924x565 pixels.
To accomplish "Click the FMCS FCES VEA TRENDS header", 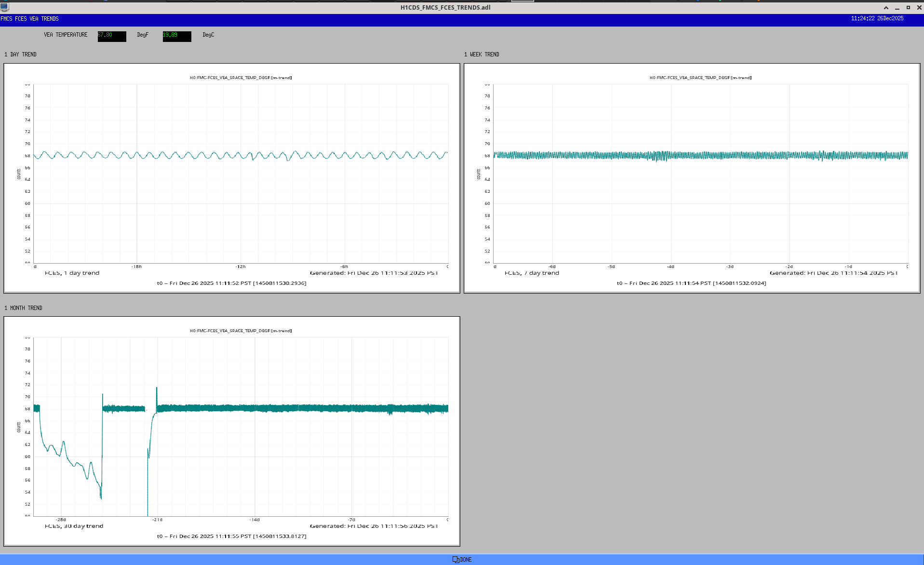I will click(29, 19).
